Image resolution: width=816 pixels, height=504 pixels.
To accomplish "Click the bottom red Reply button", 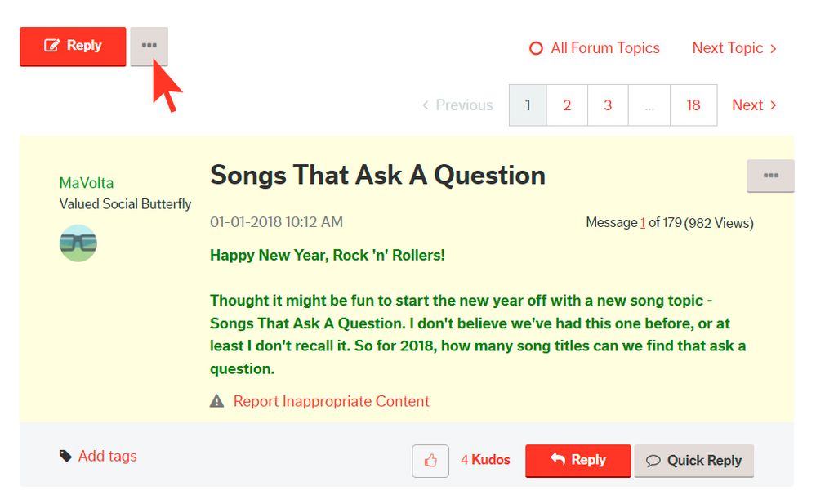I will (x=577, y=460).
